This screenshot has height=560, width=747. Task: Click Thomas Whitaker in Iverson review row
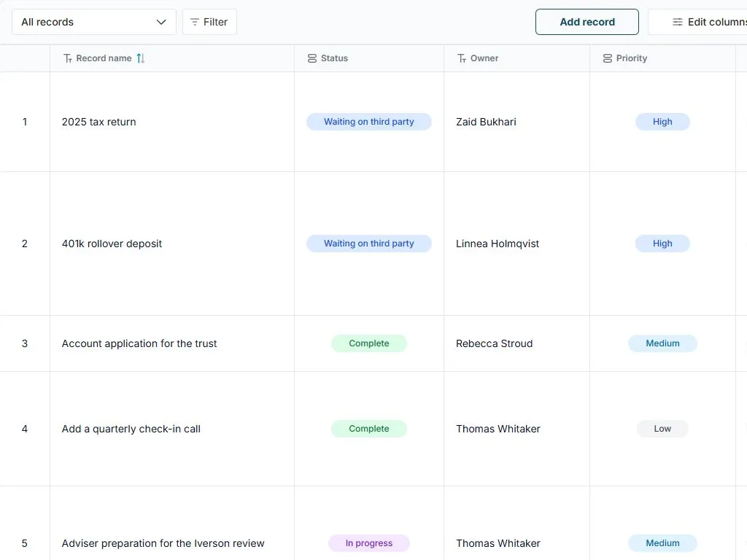pyautogui.click(x=498, y=543)
